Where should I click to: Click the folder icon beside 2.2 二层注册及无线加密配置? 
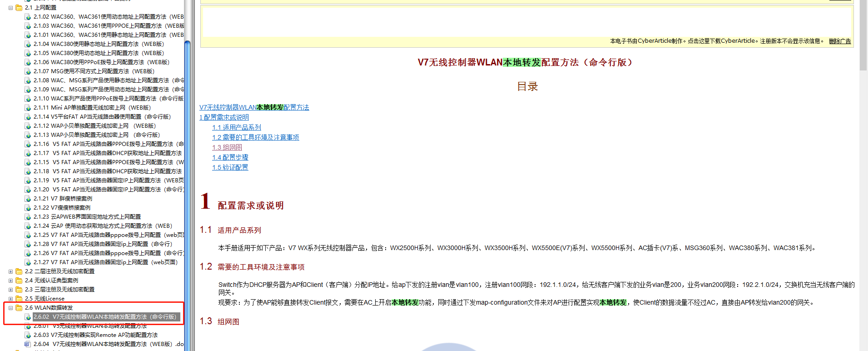point(19,271)
